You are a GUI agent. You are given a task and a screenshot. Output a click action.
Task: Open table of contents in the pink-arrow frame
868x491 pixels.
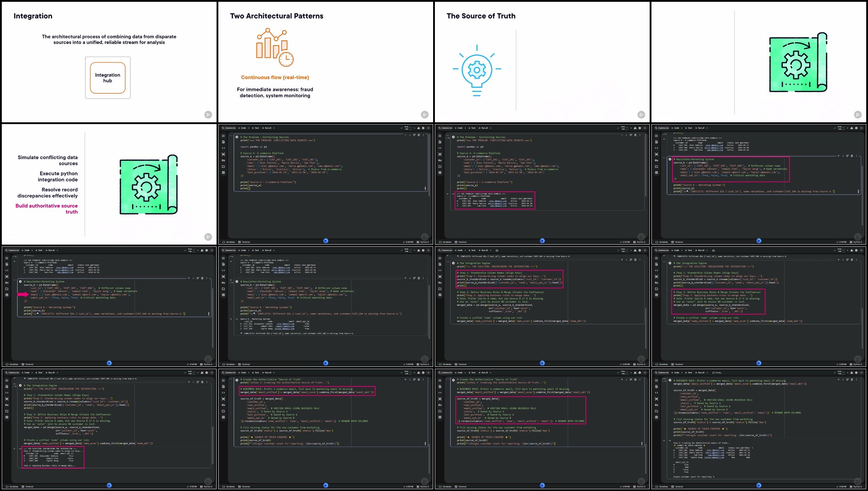[x=7, y=258]
